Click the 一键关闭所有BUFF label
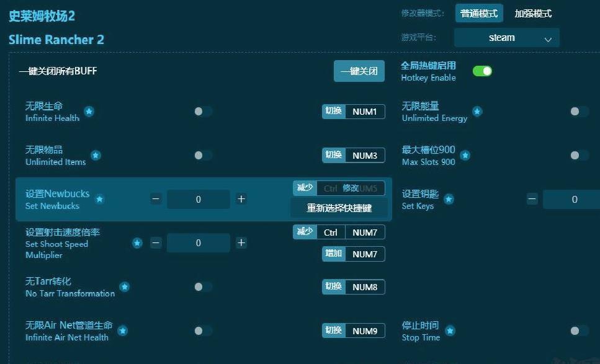Viewport: 600px width, 364px height. (58, 71)
